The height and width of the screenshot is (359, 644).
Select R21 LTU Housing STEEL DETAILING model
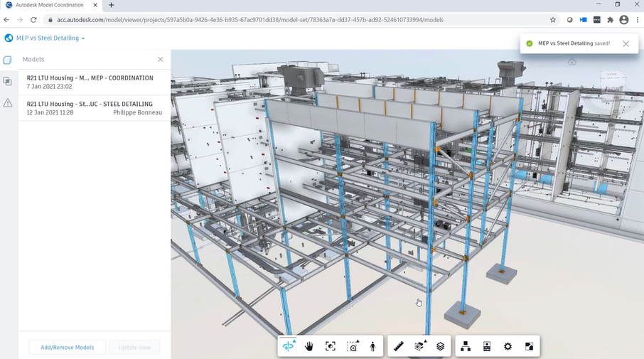pos(95,108)
